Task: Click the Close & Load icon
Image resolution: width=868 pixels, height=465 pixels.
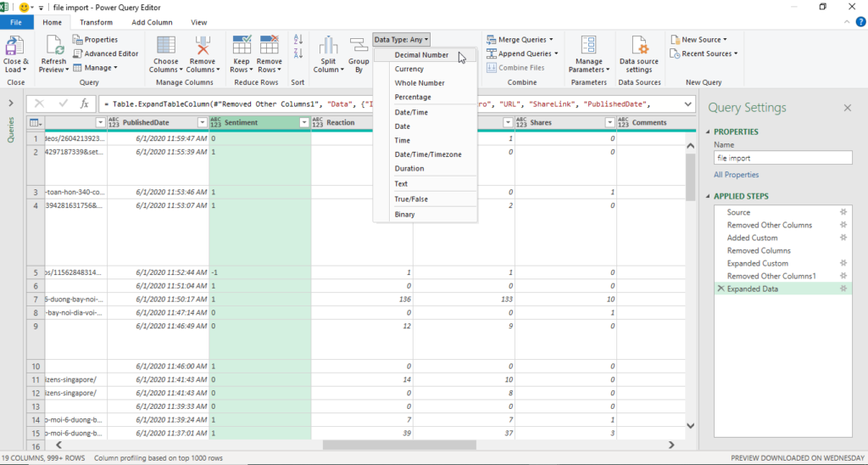Action: (15, 46)
